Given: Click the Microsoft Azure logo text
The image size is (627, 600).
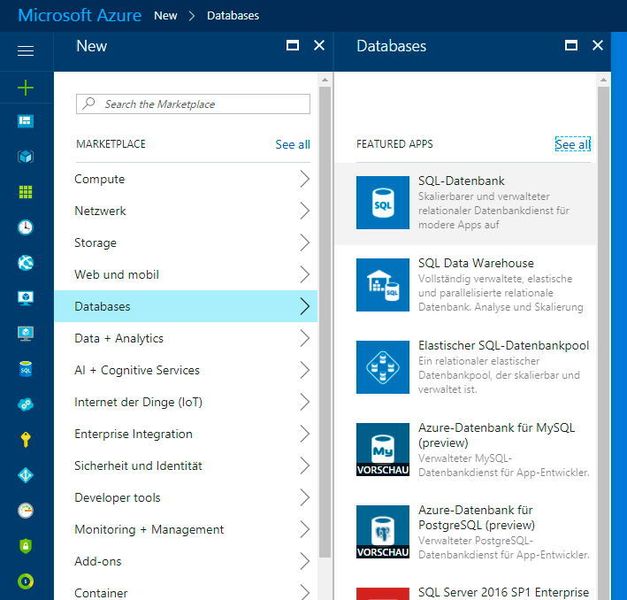Looking at the screenshot, I should [80, 15].
